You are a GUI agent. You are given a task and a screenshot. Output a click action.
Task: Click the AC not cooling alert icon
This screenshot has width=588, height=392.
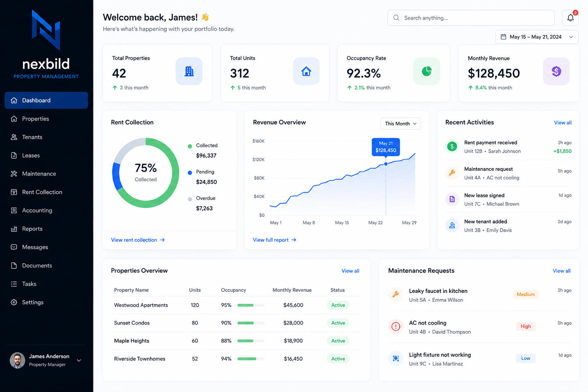pyautogui.click(x=396, y=327)
